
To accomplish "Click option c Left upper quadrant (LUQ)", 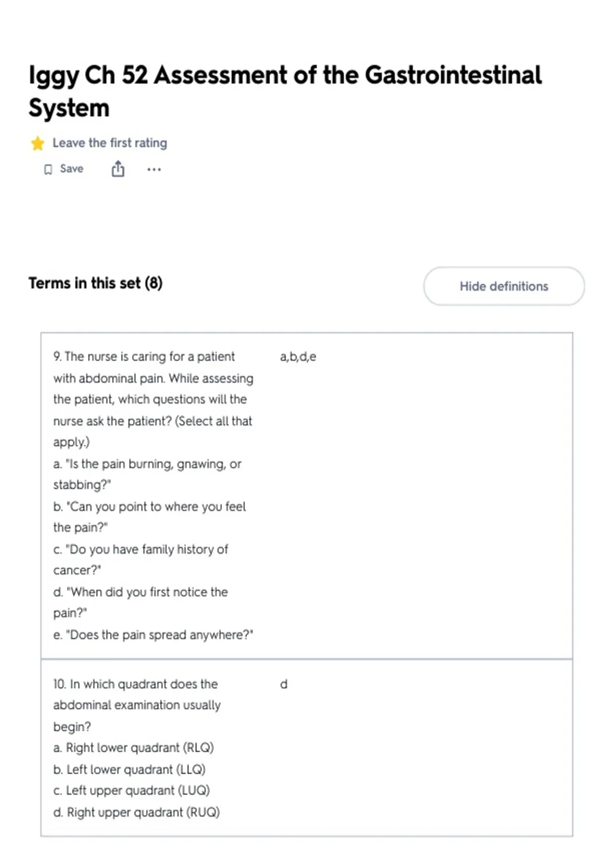I will tap(131, 790).
